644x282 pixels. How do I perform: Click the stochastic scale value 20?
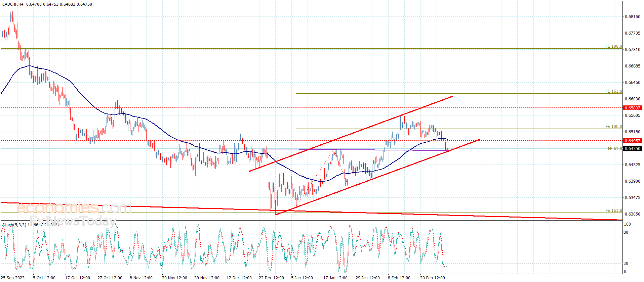click(626, 264)
